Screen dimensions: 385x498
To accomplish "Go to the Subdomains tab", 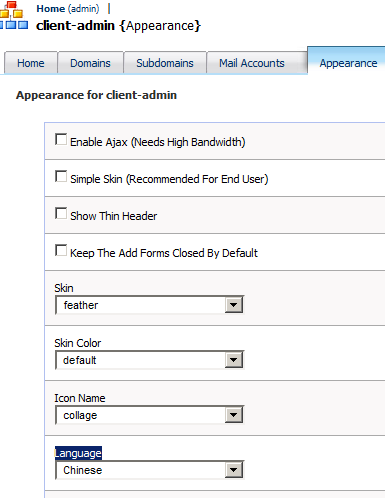I will coord(165,63).
